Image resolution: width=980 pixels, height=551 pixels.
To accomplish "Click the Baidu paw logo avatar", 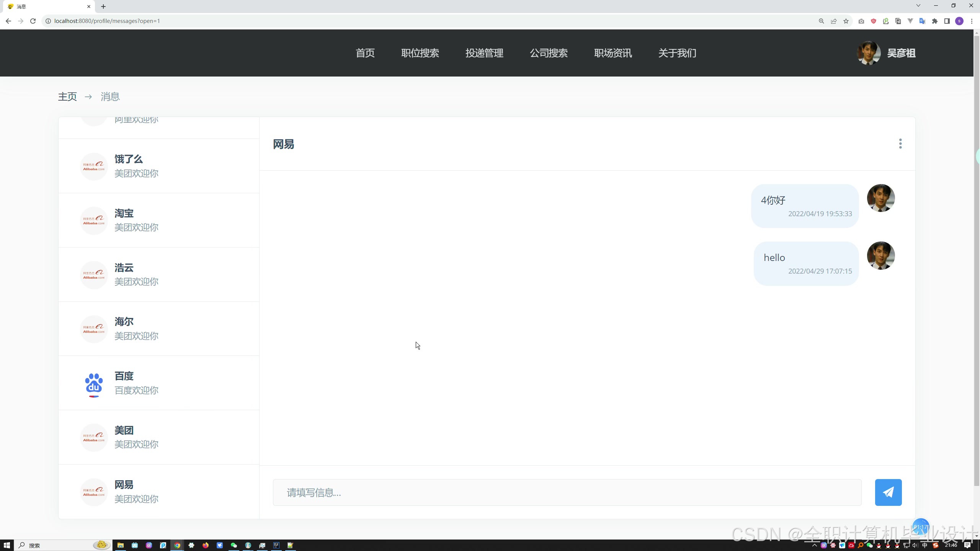I will (x=94, y=383).
